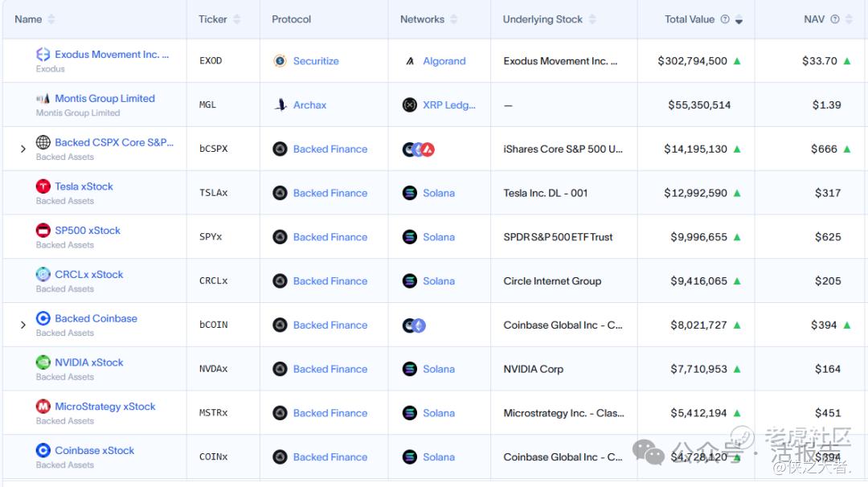Click Algorand network logo icon
This screenshot has width=868, height=487.
[410, 61]
